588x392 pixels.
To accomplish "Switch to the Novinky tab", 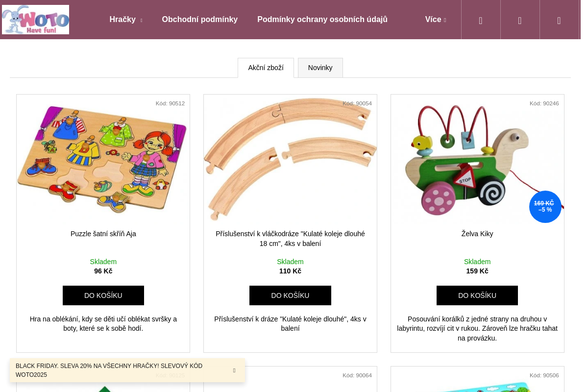I will [x=320, y=68].
